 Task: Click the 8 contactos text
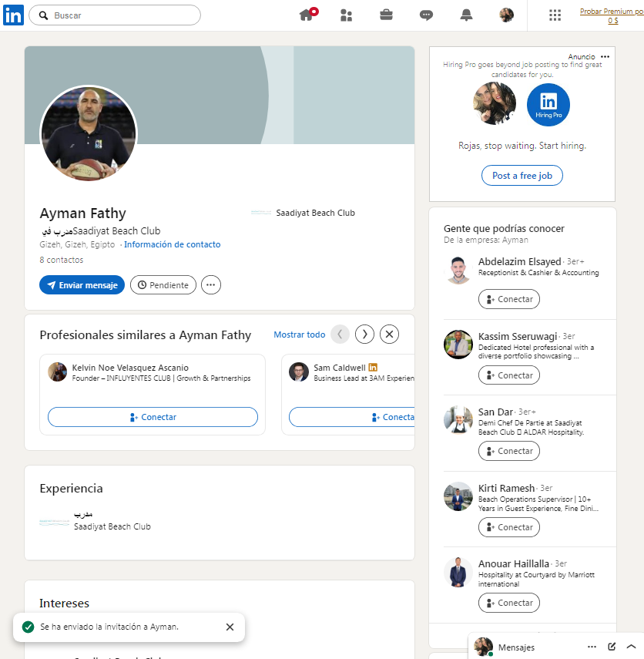(62, 260)
